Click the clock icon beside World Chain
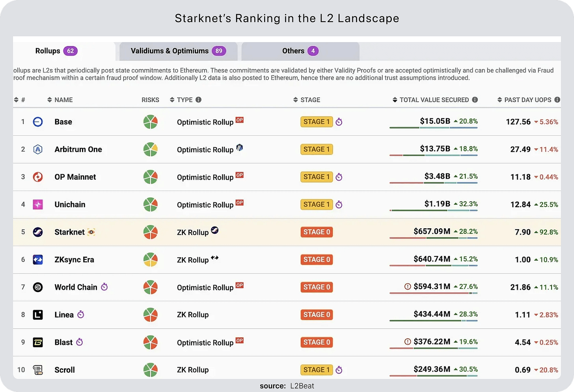This screenshot has width=574, height=392. coord(104,287)
